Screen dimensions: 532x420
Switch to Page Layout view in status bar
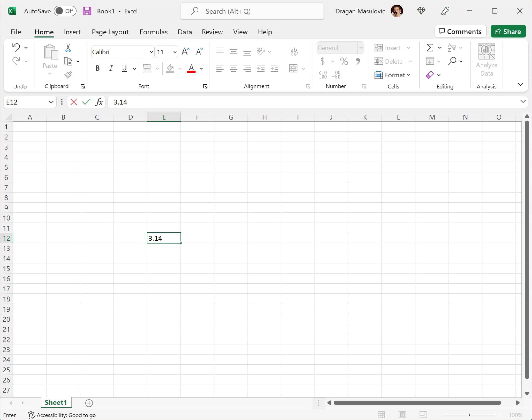(402, 415)
